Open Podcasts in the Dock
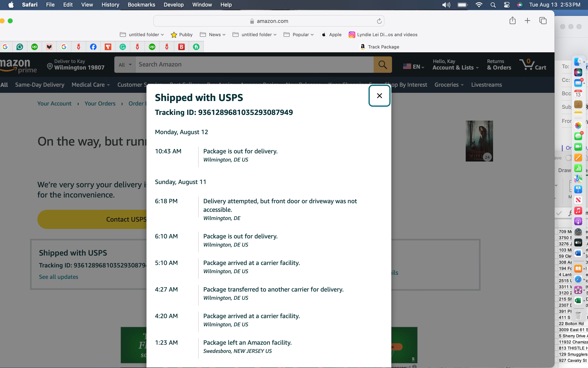The width and height of the screenshot is (588, 368). [578, 221]
